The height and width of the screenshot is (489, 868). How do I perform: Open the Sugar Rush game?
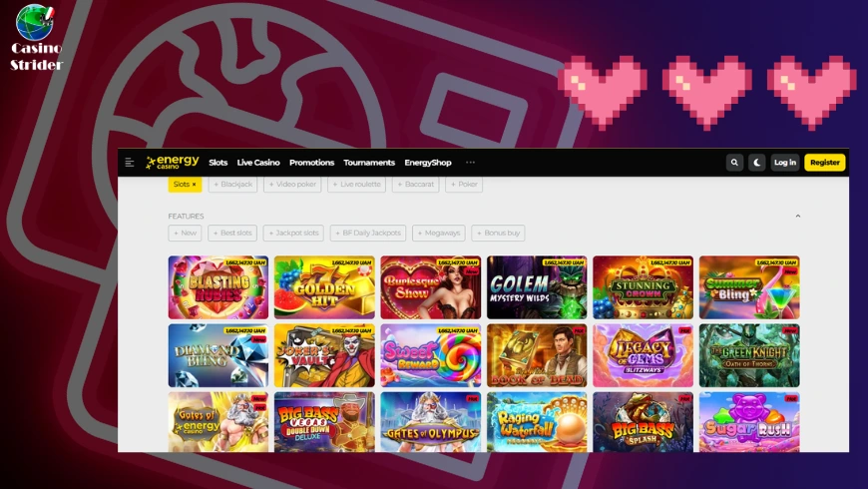pyautogui.click(x=749, y=422)
